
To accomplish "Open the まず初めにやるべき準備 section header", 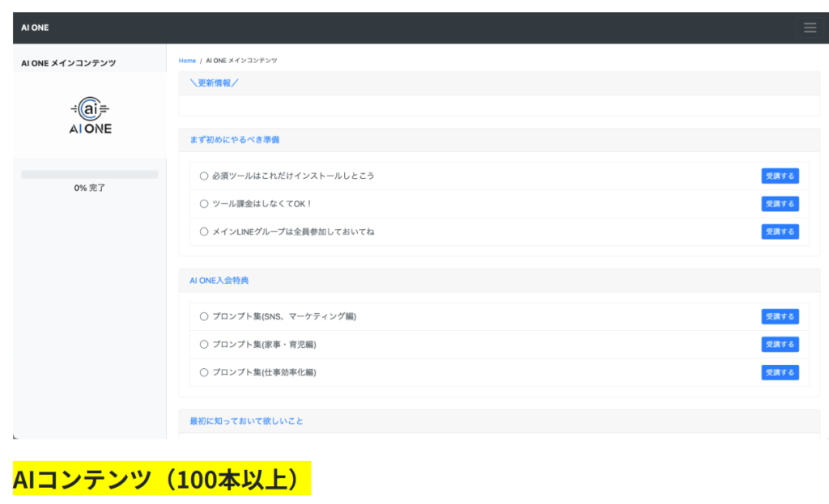I will pos(234,140).
